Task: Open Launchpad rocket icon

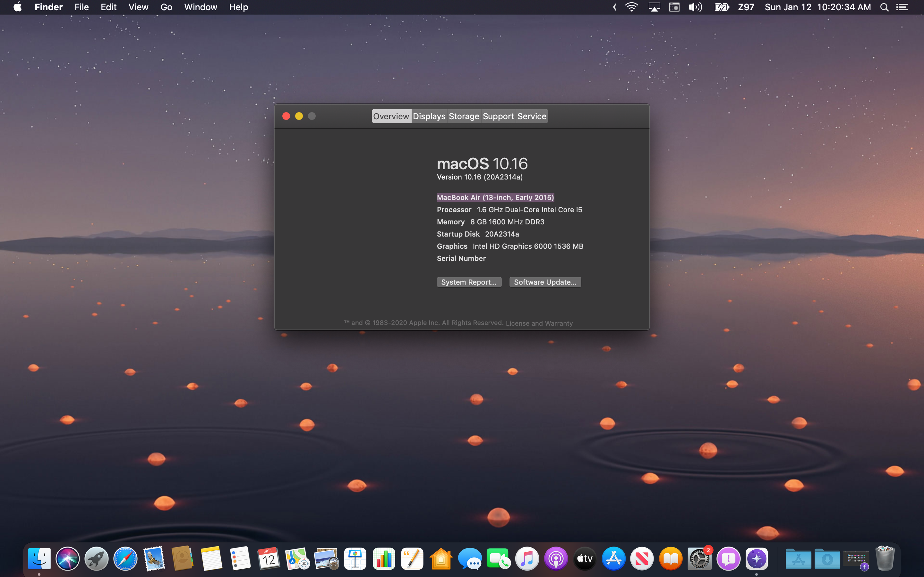Action: click(96, 559)
